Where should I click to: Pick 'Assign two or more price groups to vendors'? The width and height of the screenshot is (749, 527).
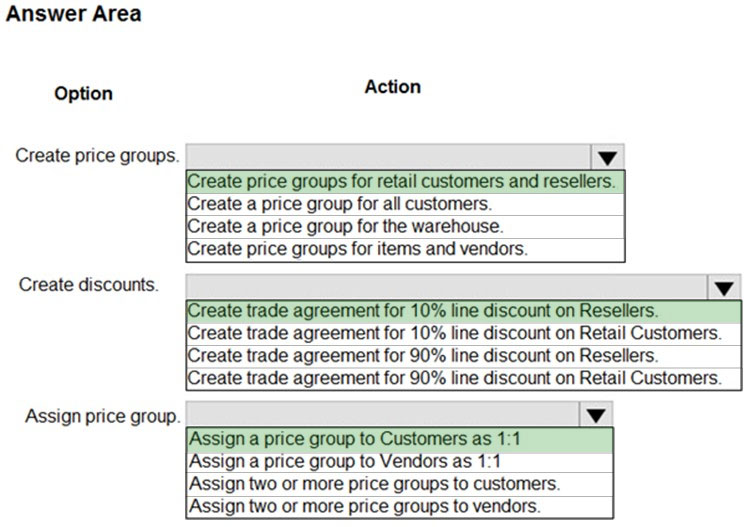pos(400,506)
